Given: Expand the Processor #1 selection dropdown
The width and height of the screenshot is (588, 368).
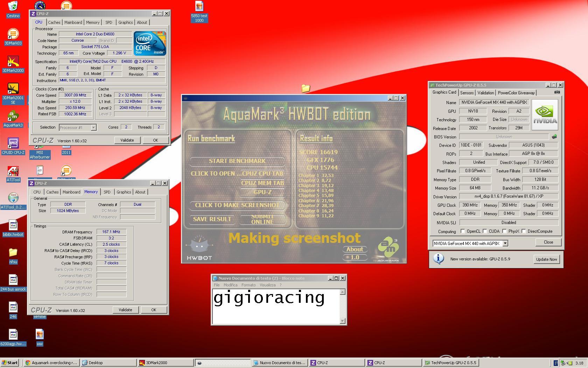Looking at the screenshot, I should pos(93,128).
